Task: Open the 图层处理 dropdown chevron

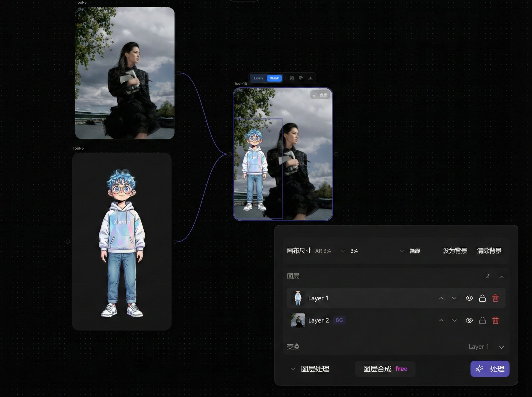Action: click(293, 369)
